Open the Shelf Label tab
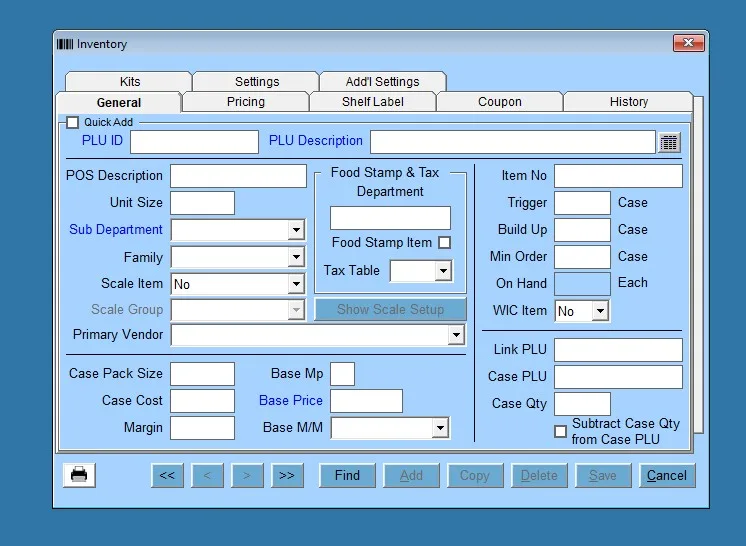This screenshot has width=746, height=546. [x=373, y=102]
